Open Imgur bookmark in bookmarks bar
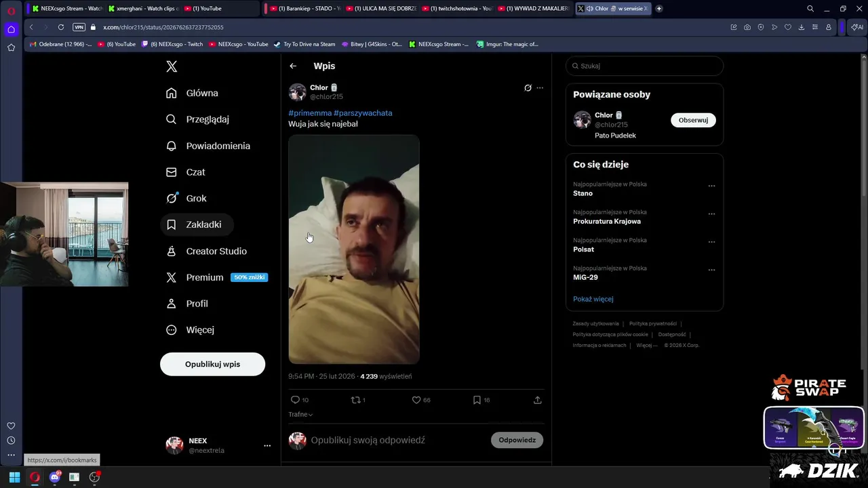 507,44
